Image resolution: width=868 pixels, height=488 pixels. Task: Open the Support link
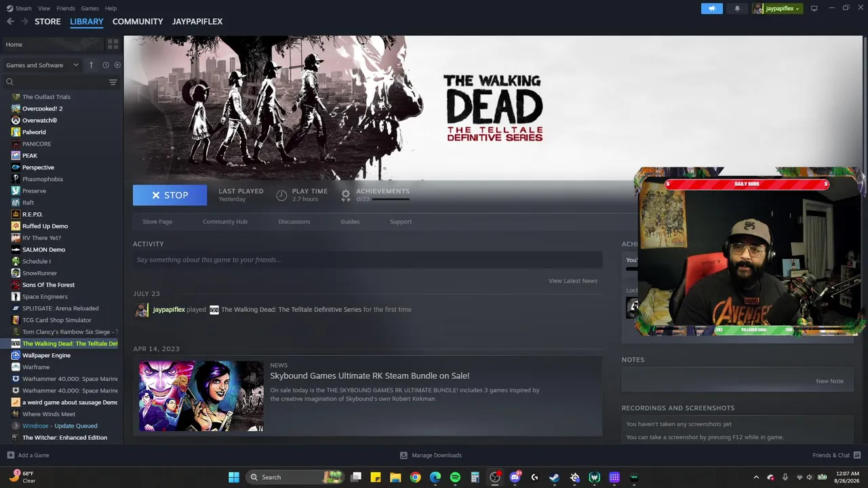coord(401,222)
